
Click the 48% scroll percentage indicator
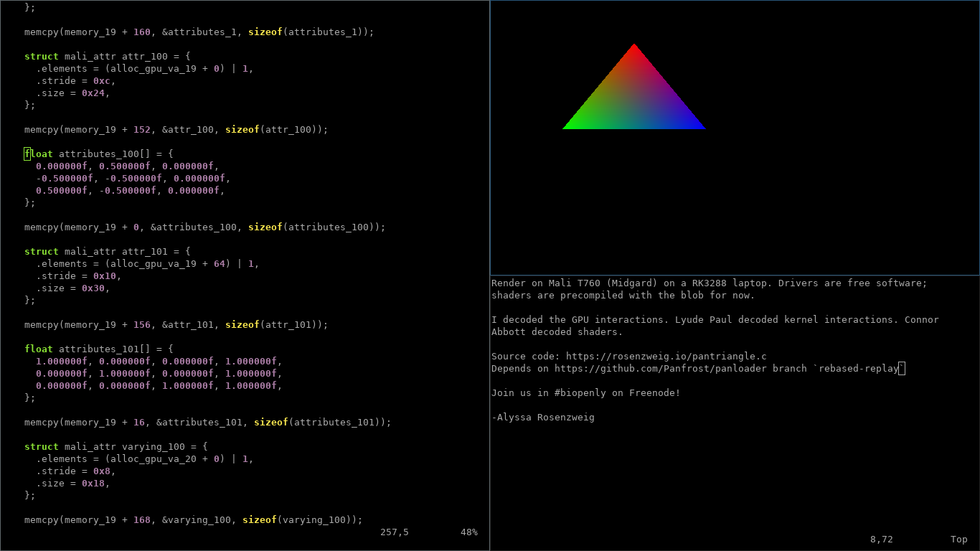tap(468, 532)
